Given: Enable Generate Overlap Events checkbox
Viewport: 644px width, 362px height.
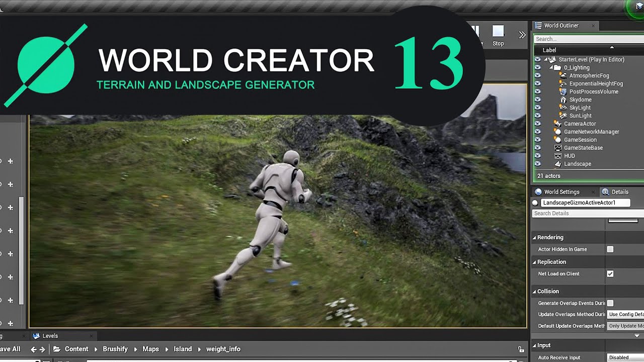Looking at the screenshot, I should pyautogui.click(x=610, y=303).
